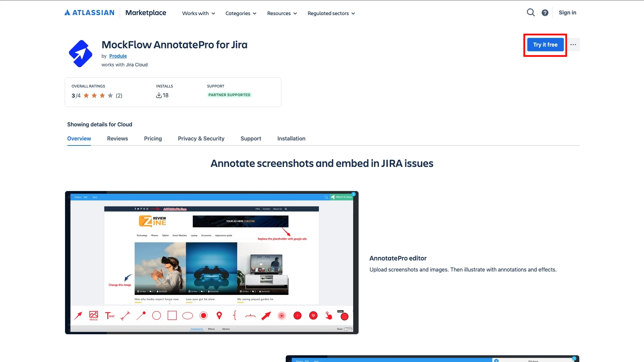Select the rectangle shape component
The height and width of the screenshot is (362, 644).
[x=172, y=315]
